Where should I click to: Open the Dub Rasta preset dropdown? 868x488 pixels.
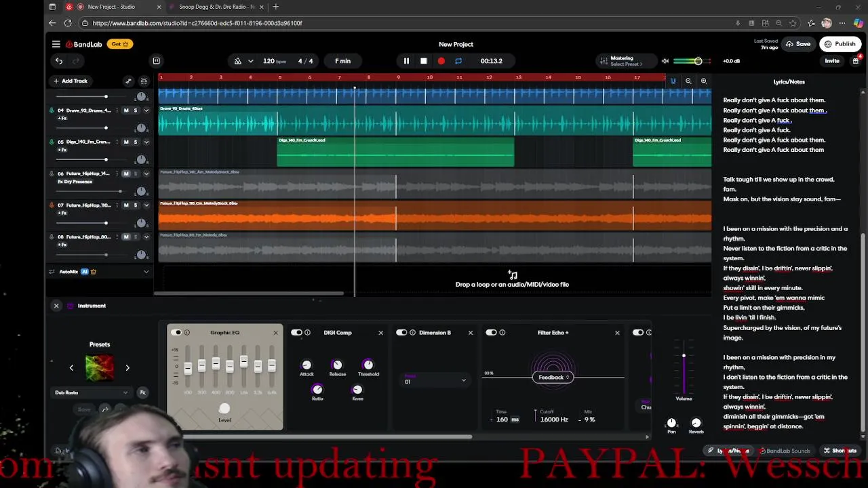pyautogui.click(x=92, y=392)
